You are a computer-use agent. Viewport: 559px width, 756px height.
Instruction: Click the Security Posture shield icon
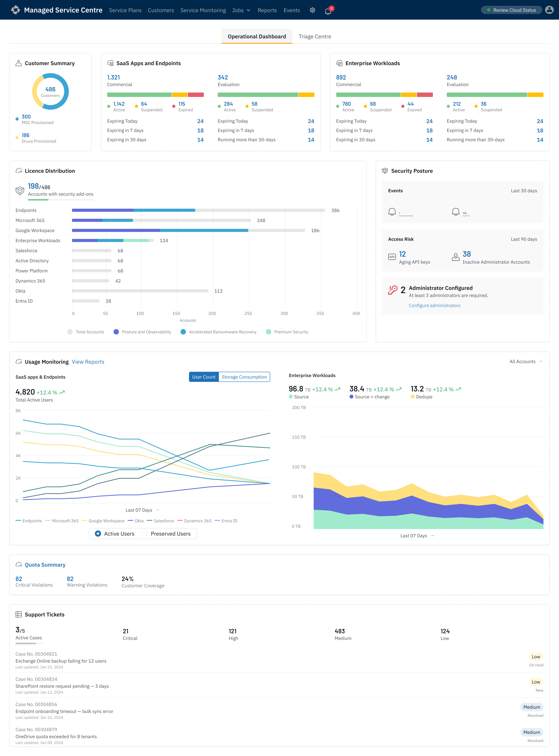click(x=385, y=171)
